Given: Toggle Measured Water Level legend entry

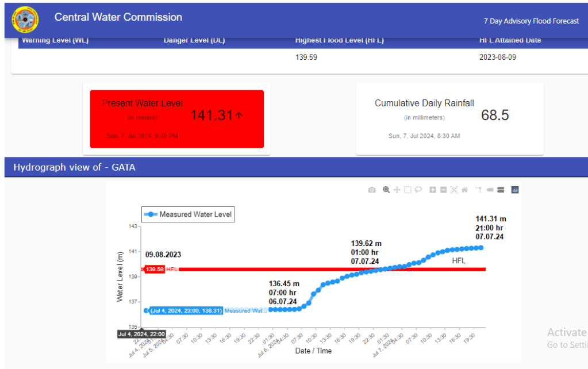Looking at the screenshot, I should click(189, 215).
